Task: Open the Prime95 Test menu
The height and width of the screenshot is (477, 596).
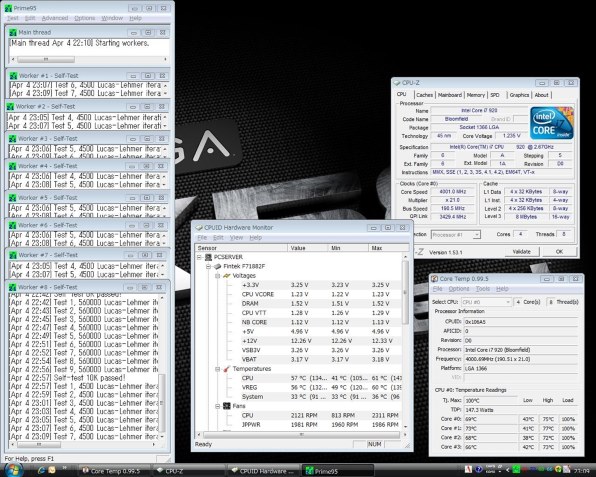Action: click(13, 18)
